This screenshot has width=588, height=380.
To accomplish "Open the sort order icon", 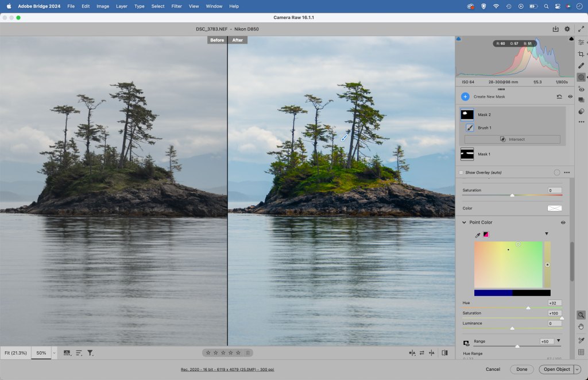I will [79, 353].
